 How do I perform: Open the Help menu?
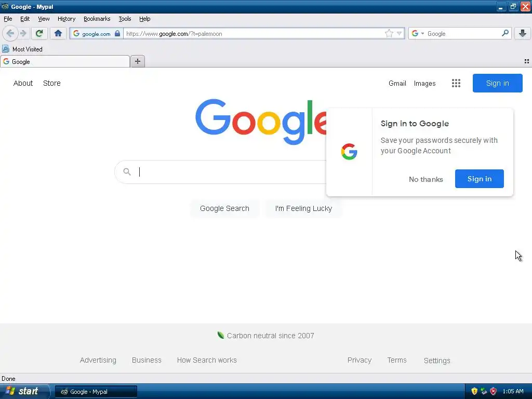click(145, 19)
